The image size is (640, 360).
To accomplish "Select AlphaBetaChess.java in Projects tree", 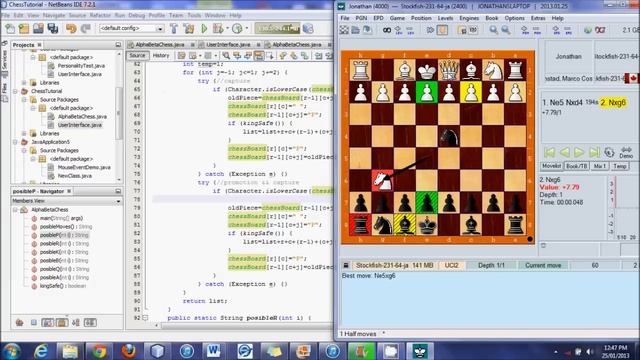I will [82, 116].
